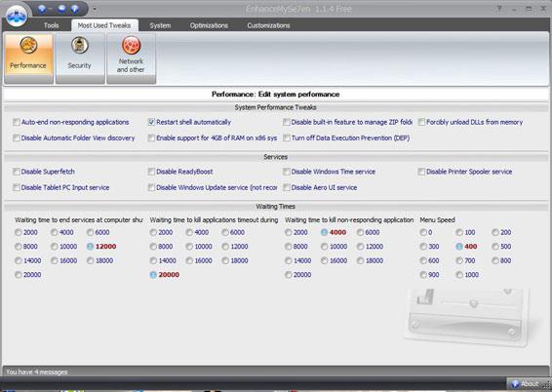Enable Auto-end non-responding applications
The width and height of the screenshot is (552, 392).
[x=17, y=122]
